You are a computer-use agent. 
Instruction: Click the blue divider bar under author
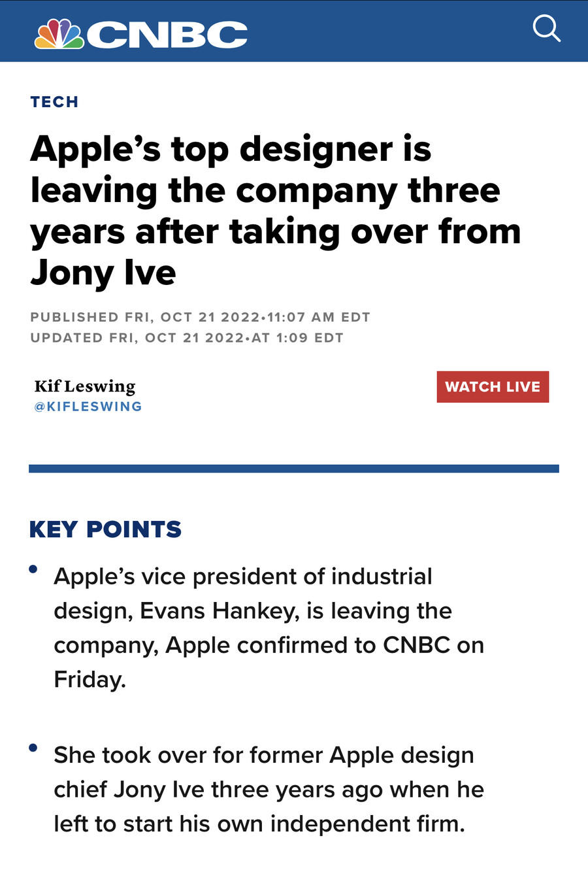[x=294, y=468]
